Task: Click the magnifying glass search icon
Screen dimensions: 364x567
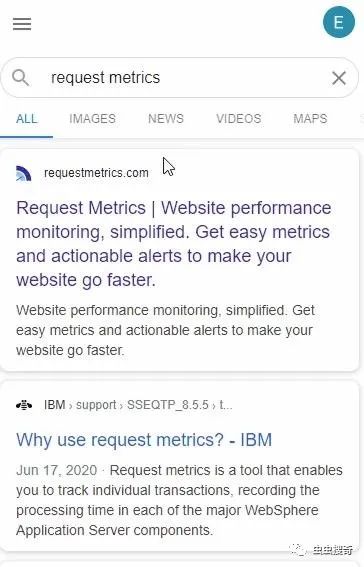Action: pos(20,78)
